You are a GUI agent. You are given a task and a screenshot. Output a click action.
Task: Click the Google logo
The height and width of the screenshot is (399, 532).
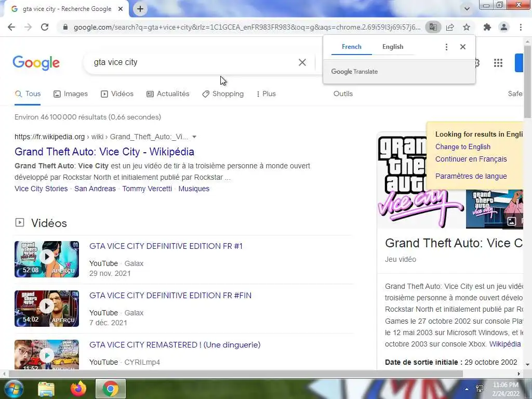tap(36, 63)
